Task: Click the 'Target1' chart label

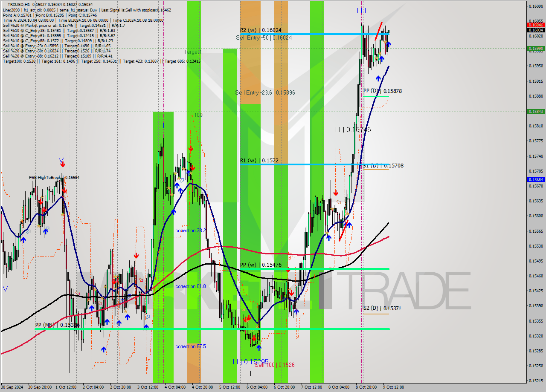Action: (192, 52)
